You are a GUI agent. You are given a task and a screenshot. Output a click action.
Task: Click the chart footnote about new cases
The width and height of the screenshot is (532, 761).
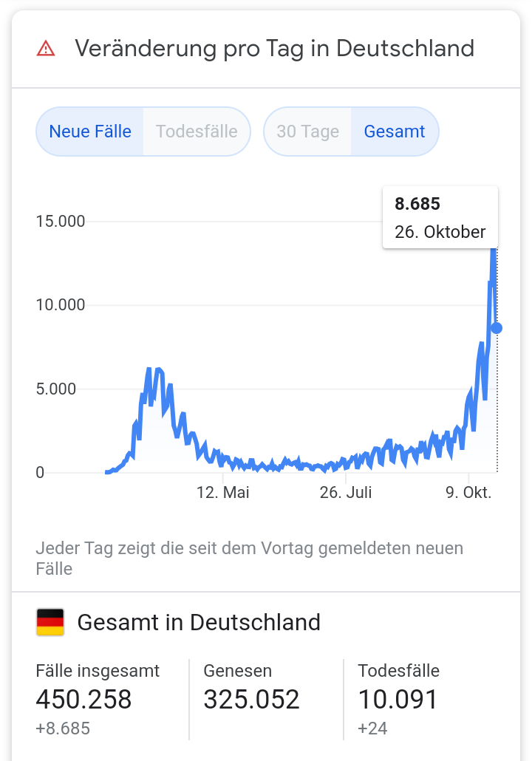tap(249, 559)
